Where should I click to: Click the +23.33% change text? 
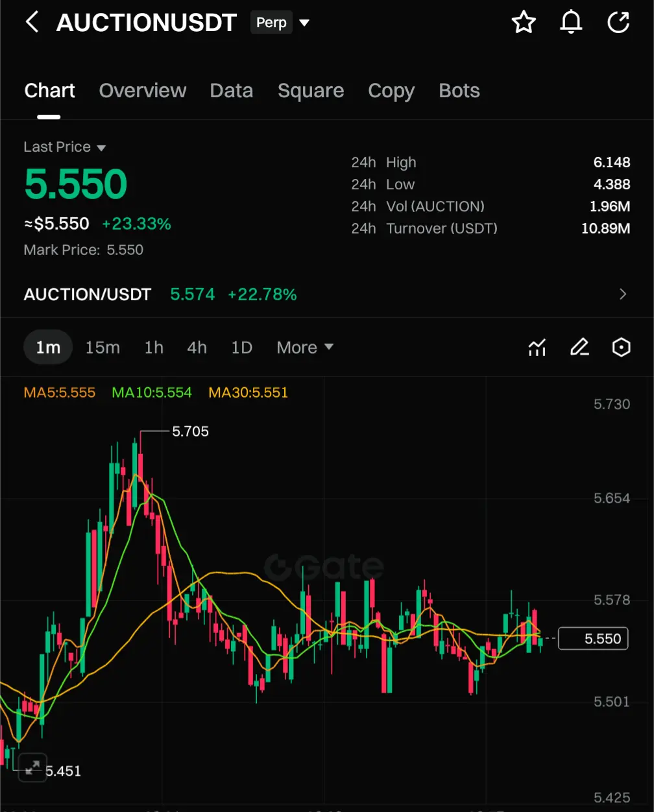[x=137, y=224]
